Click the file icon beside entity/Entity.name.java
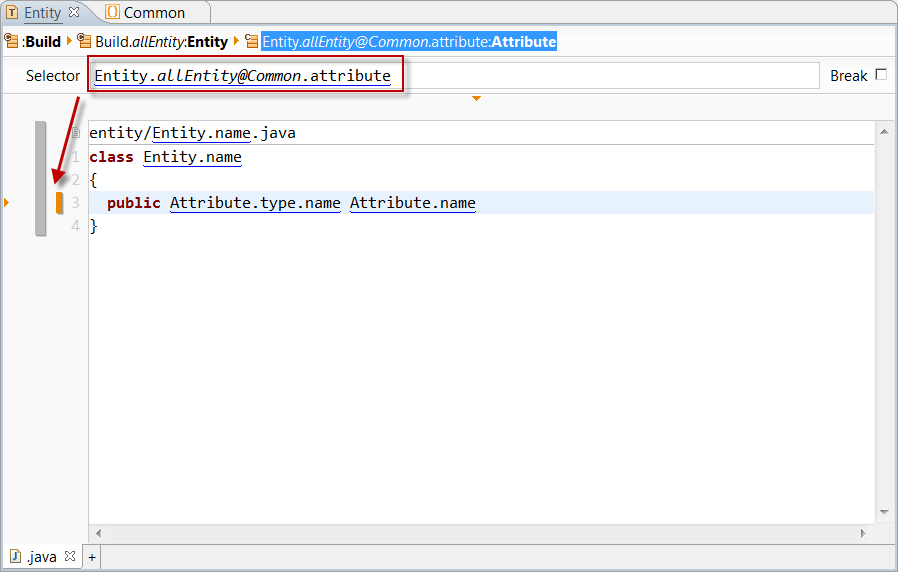Screen dimensions: 898x572 pyautogui.click(x=77, y=133)
